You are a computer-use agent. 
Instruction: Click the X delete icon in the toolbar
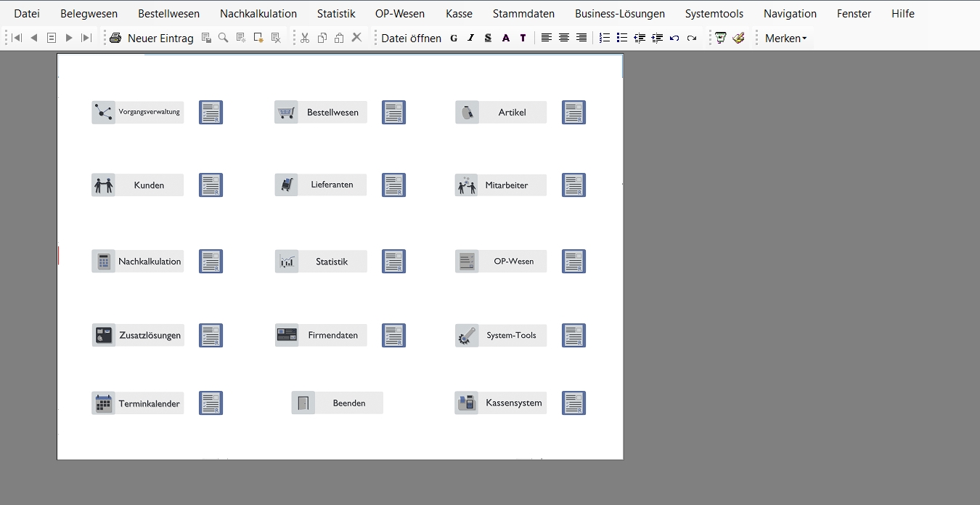tap(356, 38)
